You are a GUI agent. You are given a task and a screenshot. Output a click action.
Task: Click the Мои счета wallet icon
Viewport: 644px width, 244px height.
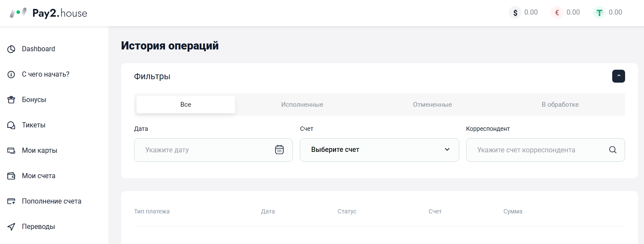coord(12,176)
